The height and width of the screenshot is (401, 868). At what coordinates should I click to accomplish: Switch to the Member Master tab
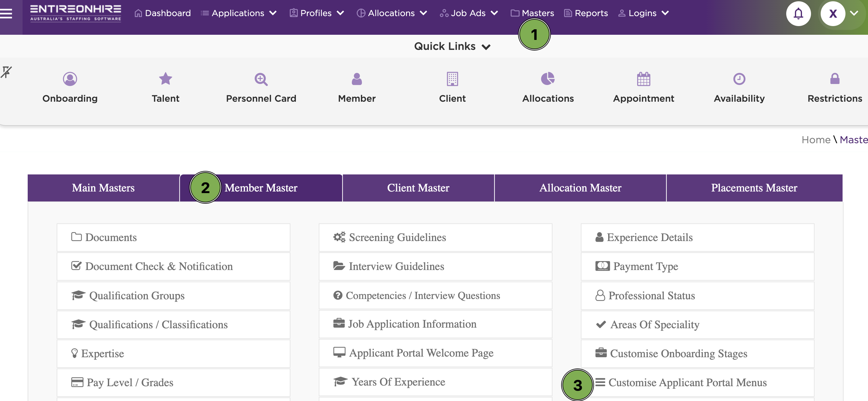[x=261, y=188]
